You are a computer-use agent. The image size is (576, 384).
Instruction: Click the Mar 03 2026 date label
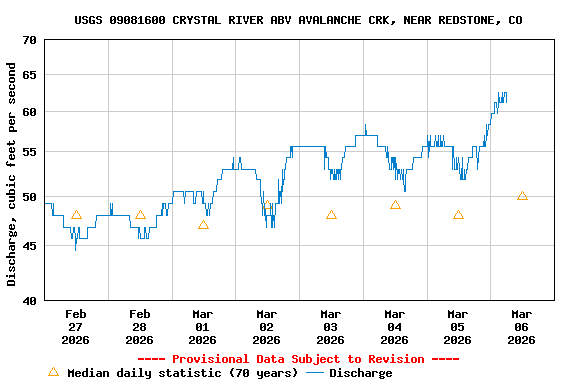point(331,327)
